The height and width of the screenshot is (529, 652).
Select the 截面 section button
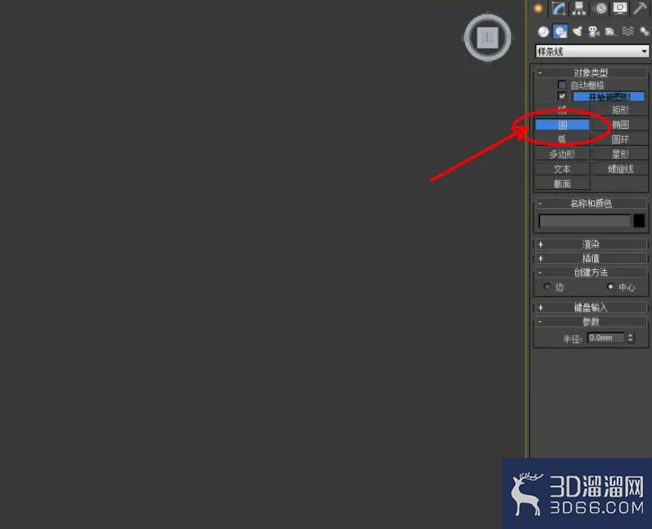point(562,184)
